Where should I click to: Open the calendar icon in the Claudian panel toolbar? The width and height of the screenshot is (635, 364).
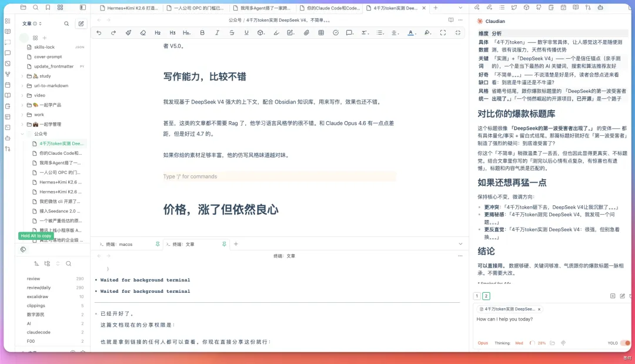(564, 8)
